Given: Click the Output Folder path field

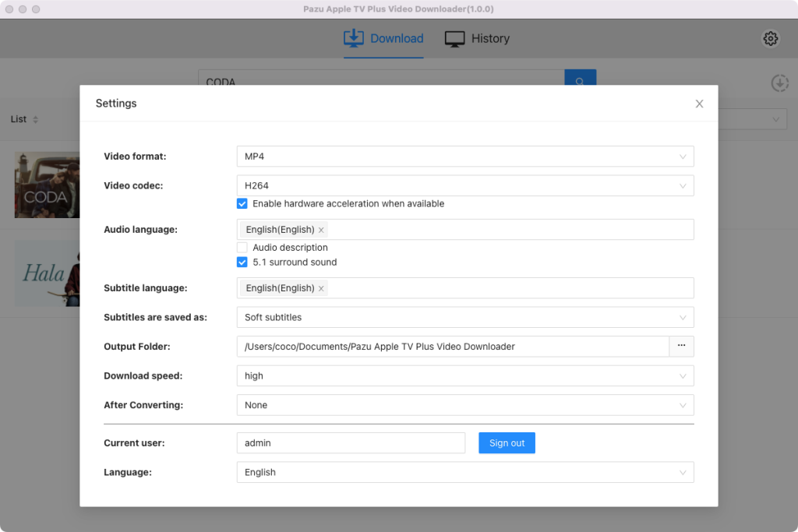Looking at the screenshot, I should (453, 347).
